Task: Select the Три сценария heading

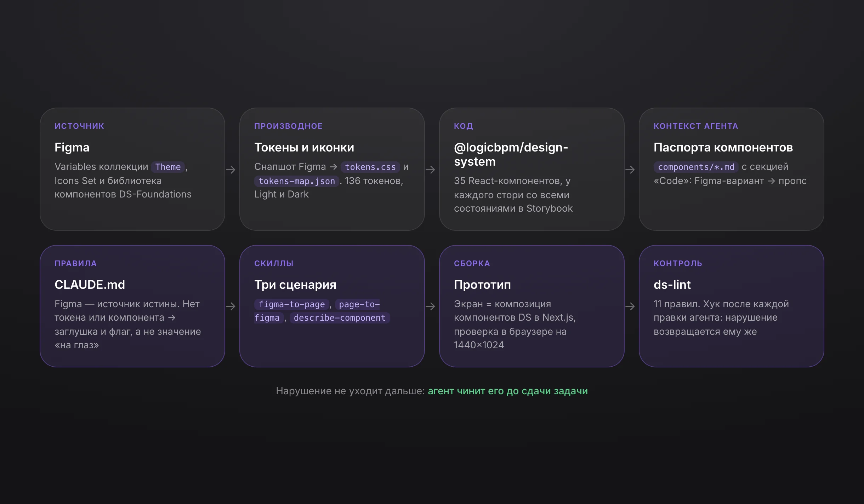Action: (x=295, y=285)
